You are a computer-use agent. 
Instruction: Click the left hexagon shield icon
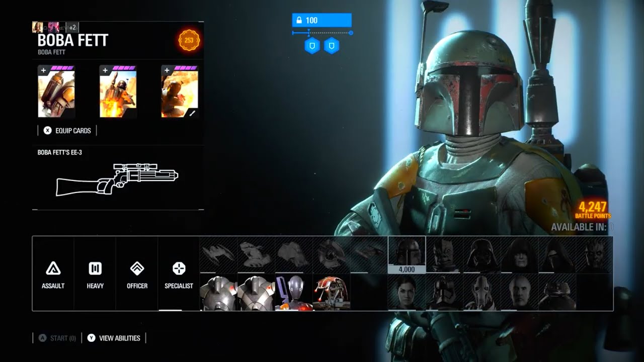(x=312, y=46)
